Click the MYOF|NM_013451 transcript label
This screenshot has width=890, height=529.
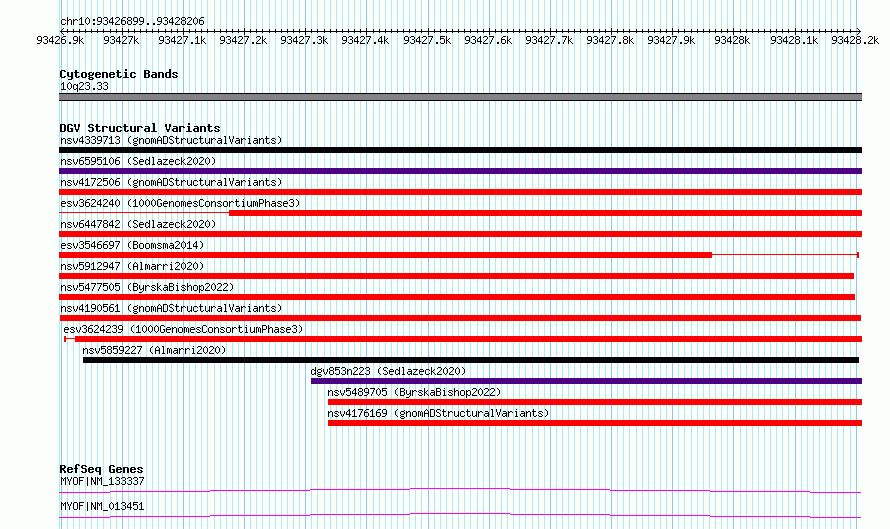102,506
